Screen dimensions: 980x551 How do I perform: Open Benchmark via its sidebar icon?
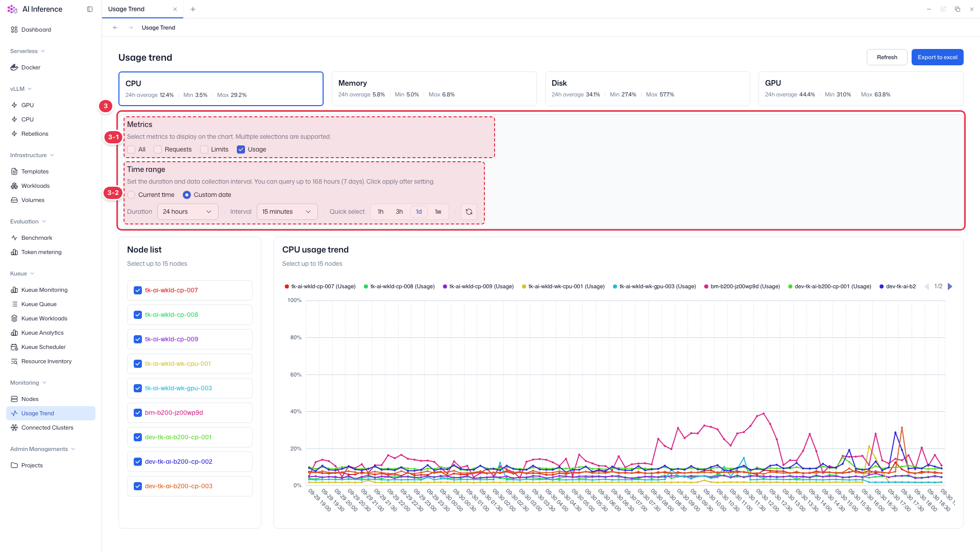coord(14,238)
